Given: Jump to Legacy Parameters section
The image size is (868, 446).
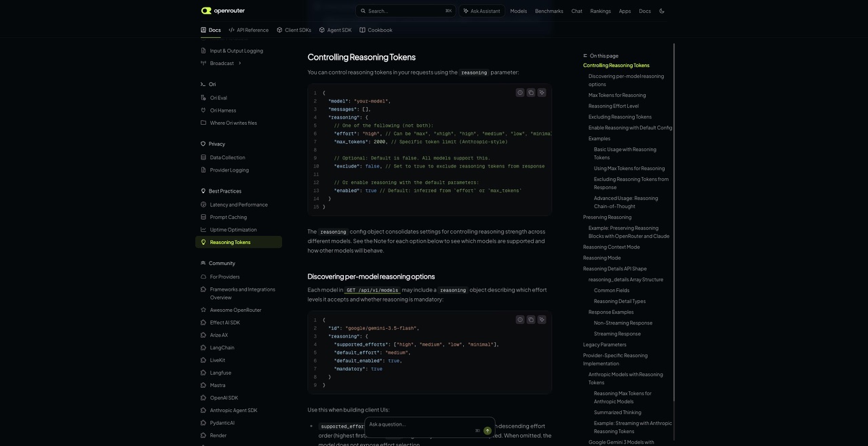Looking at the screenshot, I should (605, 344).
